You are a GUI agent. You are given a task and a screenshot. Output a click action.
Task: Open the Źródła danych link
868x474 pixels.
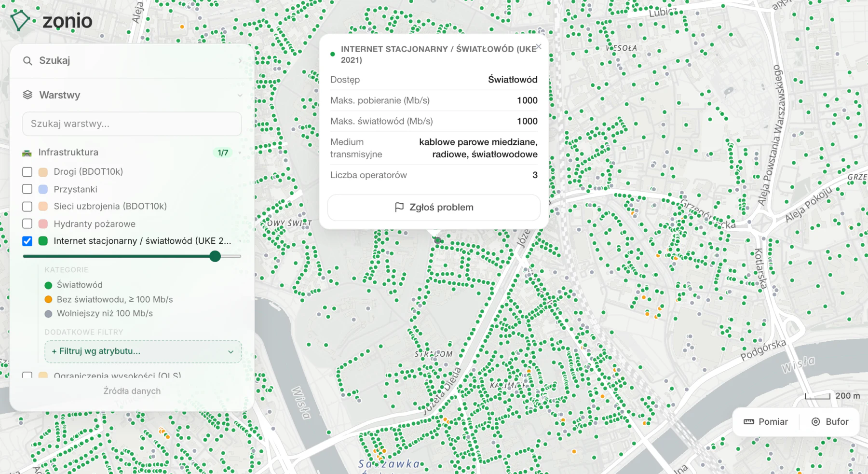point(132,391)
